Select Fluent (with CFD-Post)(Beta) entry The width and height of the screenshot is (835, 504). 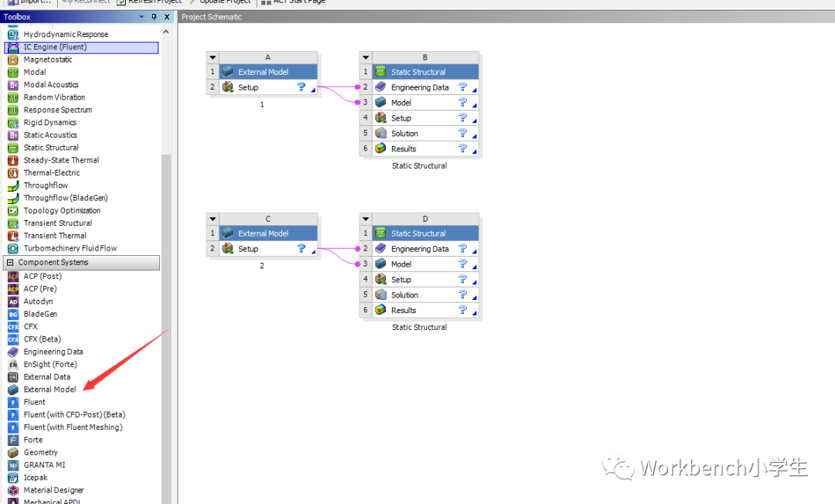pyautogui.click(x=74, y=414)
